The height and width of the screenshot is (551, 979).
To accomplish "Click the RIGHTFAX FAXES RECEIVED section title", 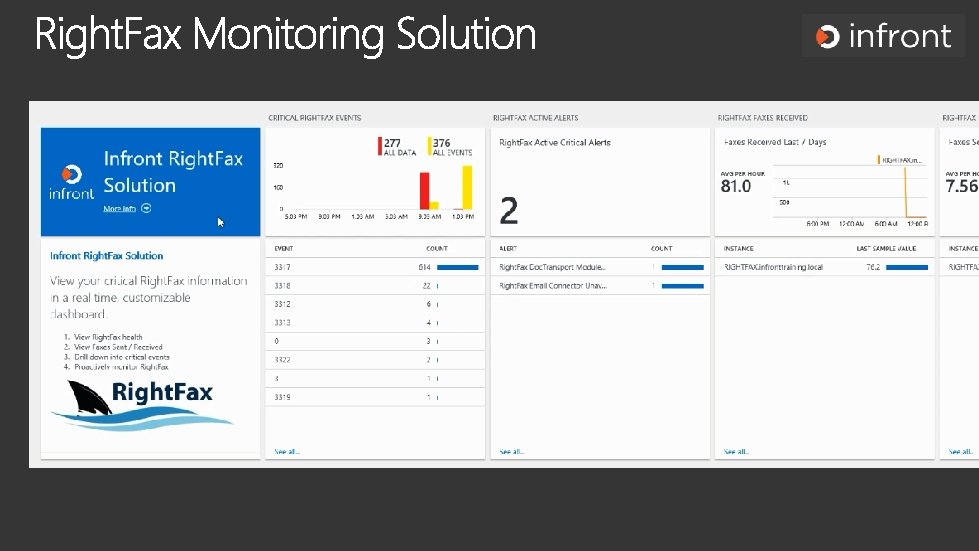I will tap(762, 118).
